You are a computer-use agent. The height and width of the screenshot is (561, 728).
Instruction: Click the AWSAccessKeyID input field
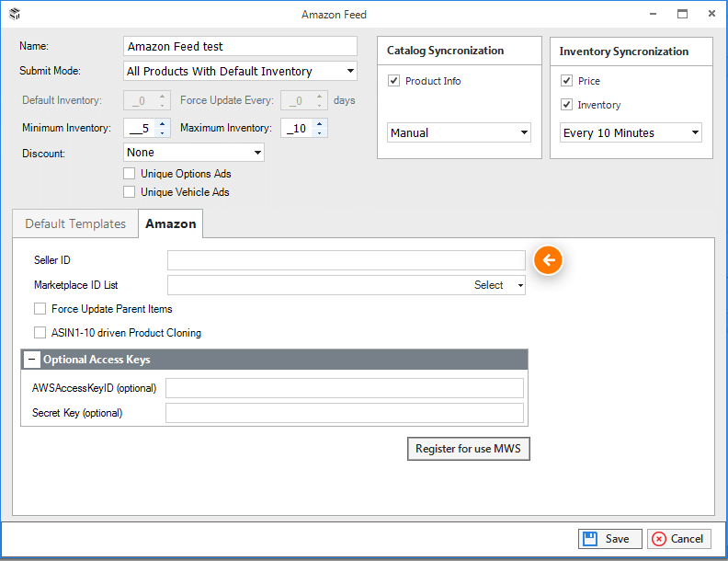[x=345, y=388]
